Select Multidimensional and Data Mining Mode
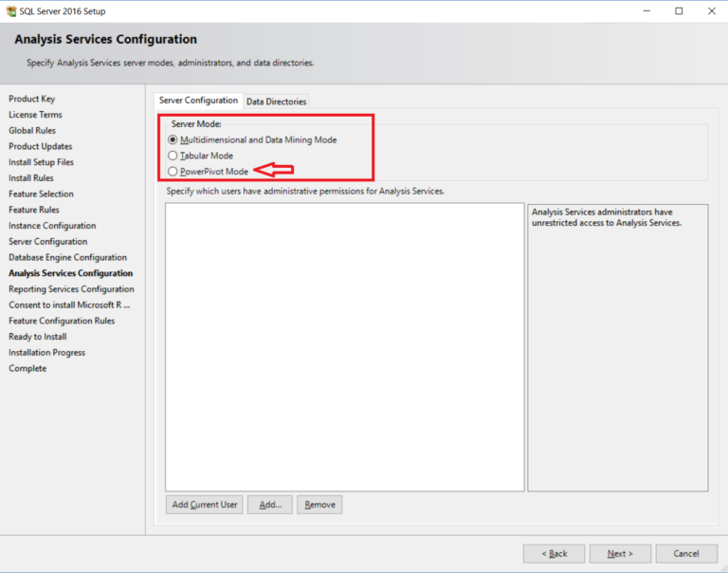The width and height of the screenshot is (728, 573). 173,139
